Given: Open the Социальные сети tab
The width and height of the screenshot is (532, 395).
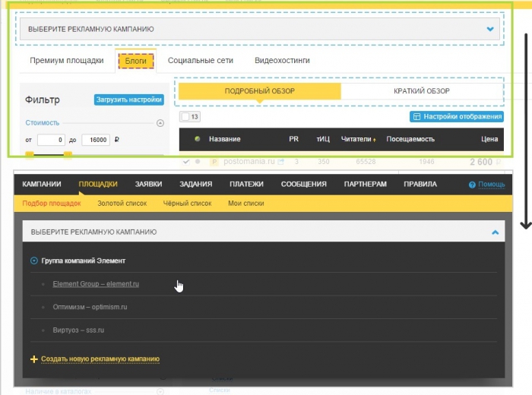Looking at the screenshot, I should click(201, 60).
